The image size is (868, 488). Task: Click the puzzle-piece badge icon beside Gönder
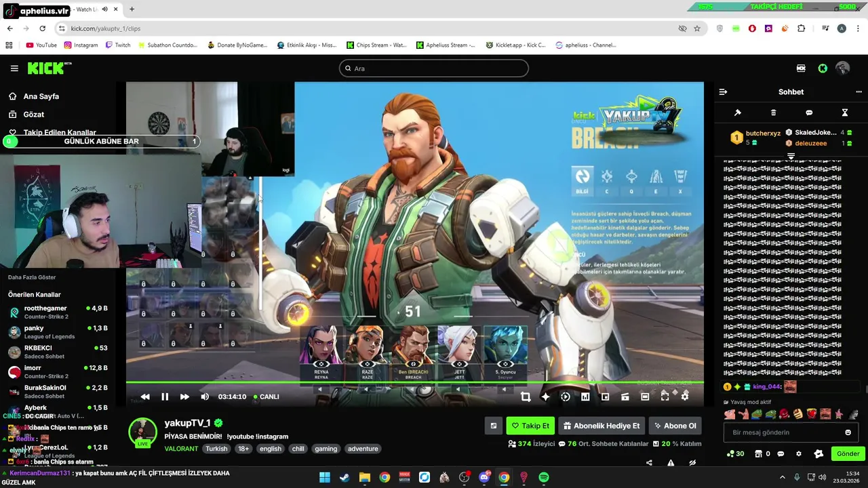[818, 454]
